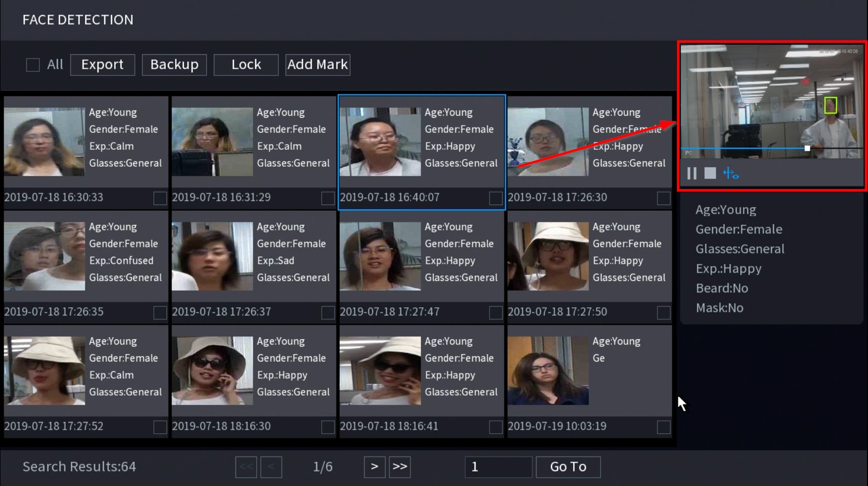Open face thumbnail from 2019-07-18 18:16:30
868x486 pixels.
[212, 371]
